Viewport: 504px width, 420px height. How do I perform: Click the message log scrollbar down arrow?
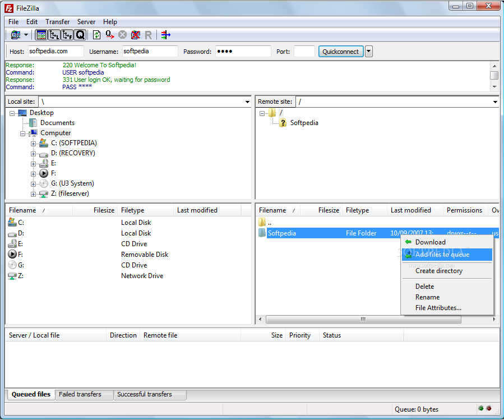494,87
